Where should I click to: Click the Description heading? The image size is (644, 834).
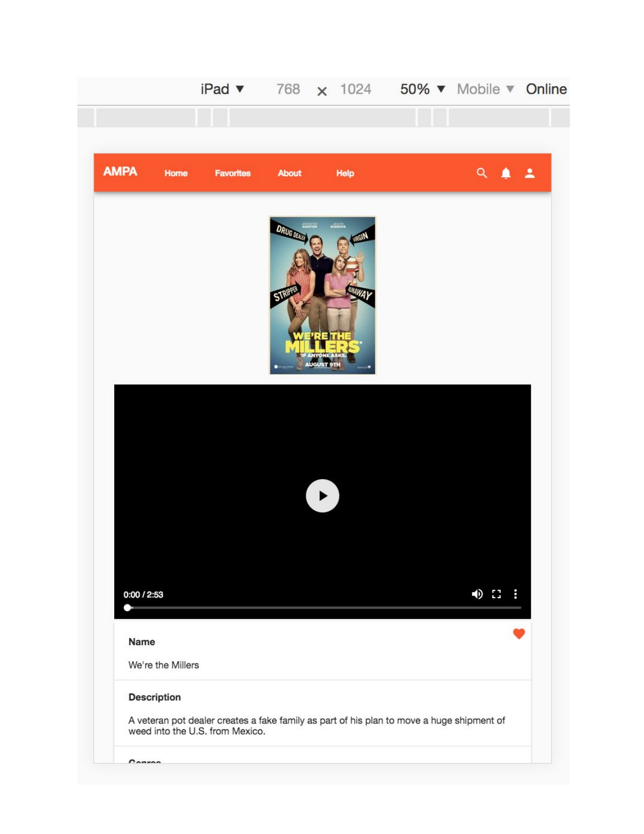click(x=155, y=697)
